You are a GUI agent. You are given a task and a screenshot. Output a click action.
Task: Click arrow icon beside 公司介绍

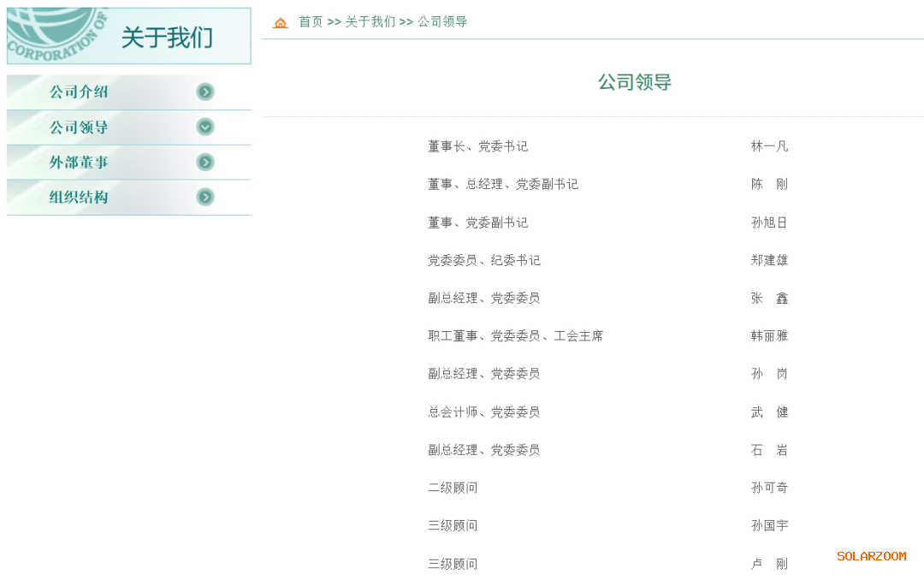205,92
